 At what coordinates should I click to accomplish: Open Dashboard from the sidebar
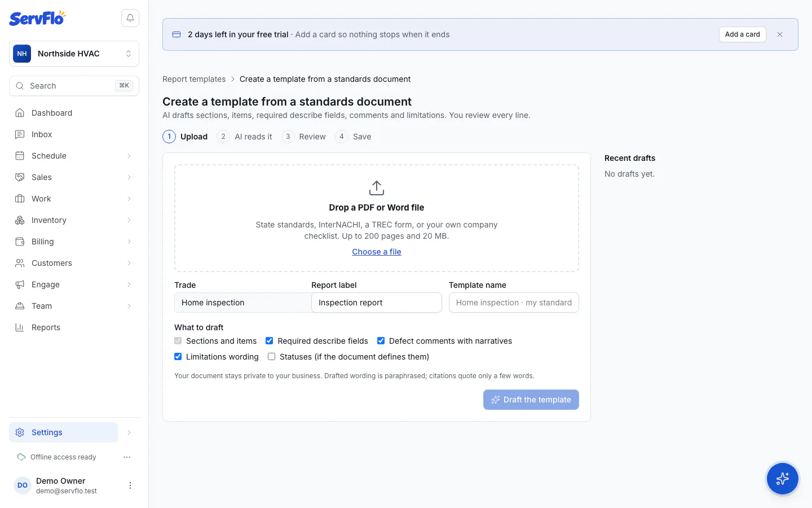[74, 113]
